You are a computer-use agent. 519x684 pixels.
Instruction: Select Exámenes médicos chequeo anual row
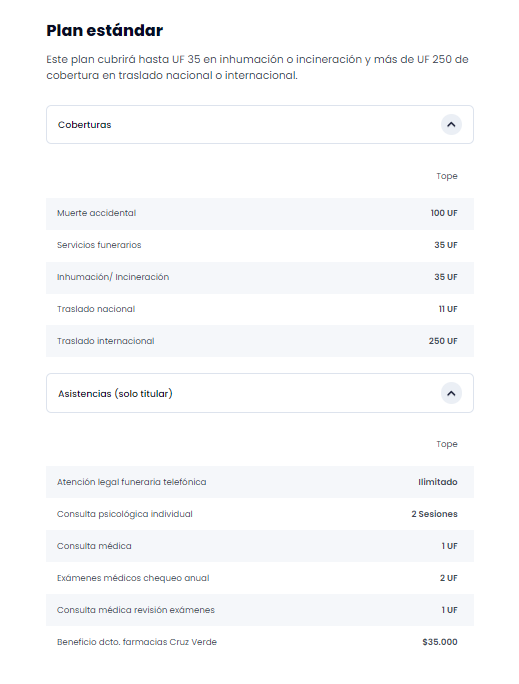tap(260, 578)
